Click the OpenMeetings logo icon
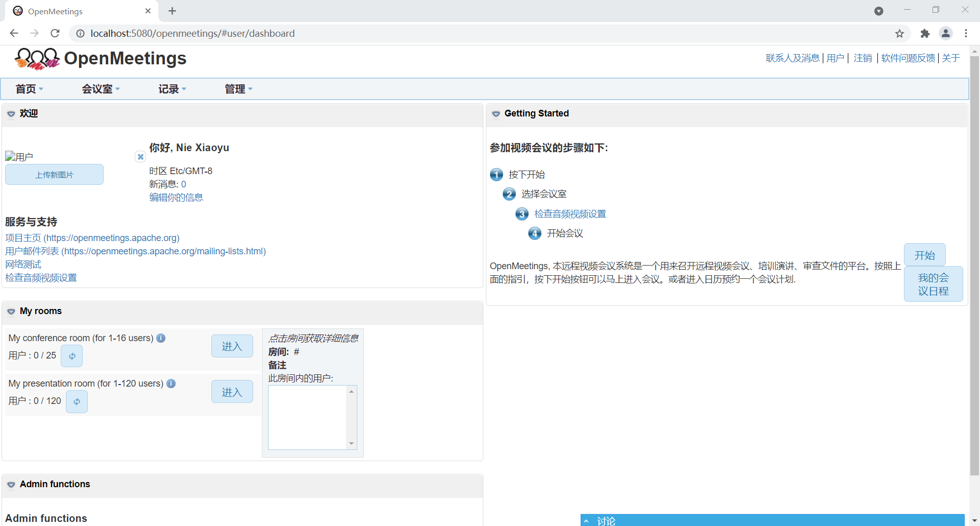980x526 pixels. (x=37, y=58)
